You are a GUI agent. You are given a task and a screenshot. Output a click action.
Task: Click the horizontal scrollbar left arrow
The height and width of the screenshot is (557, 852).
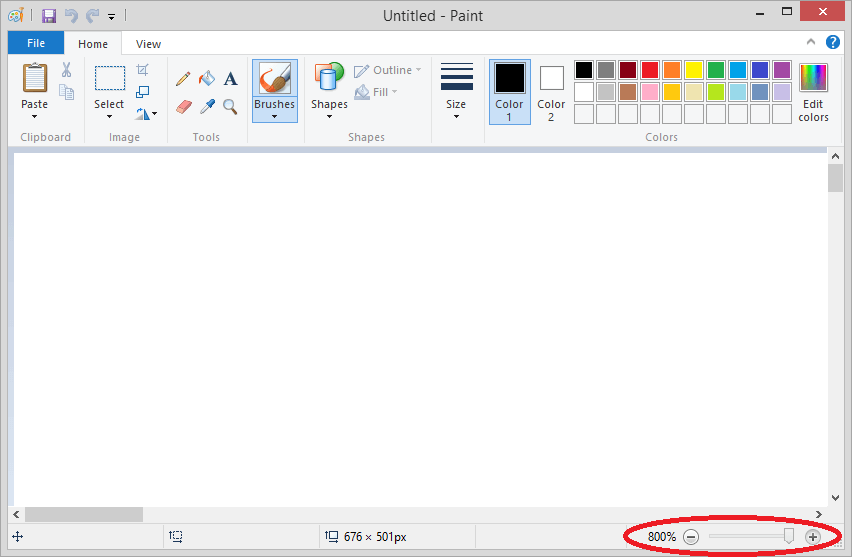pyautogui.click(x=16, y=514)
